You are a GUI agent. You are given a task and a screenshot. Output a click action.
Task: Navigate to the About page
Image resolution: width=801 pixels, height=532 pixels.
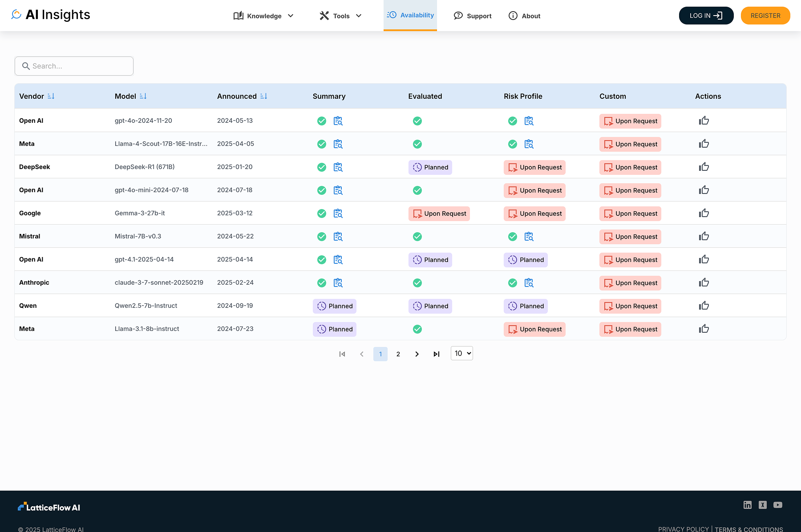[524, 16]
